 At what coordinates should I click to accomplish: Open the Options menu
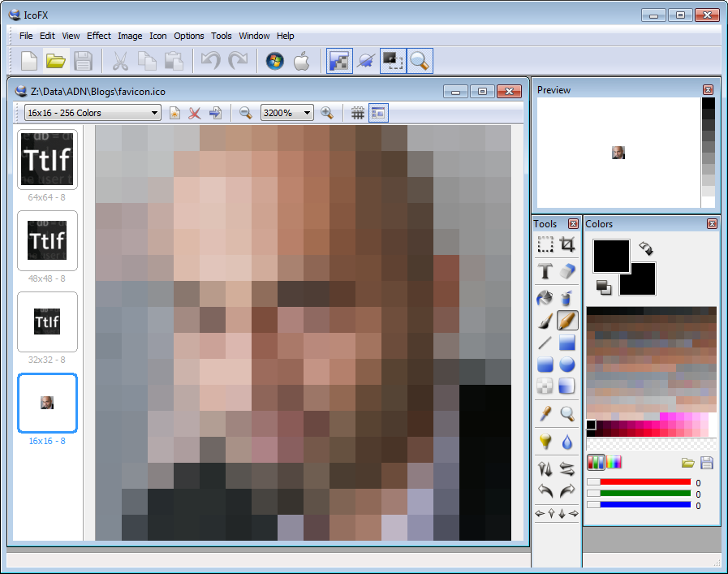click(x=189, y=36)
